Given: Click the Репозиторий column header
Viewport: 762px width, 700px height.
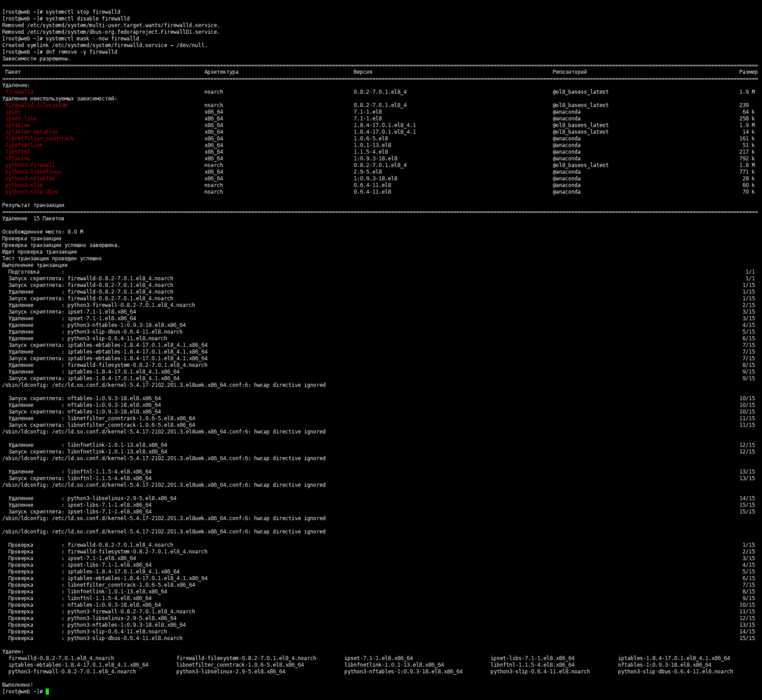Looking at the screenshot, I should pos(569,71).
